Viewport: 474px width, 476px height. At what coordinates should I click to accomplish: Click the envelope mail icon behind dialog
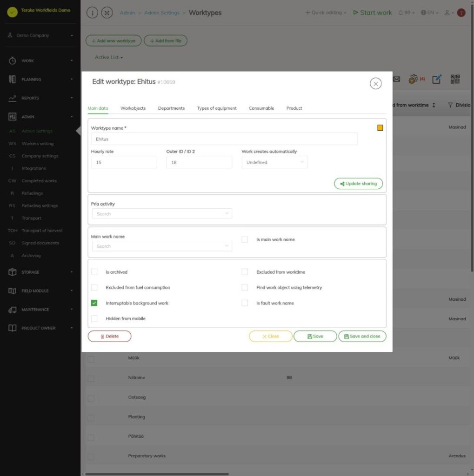point(396,79)
